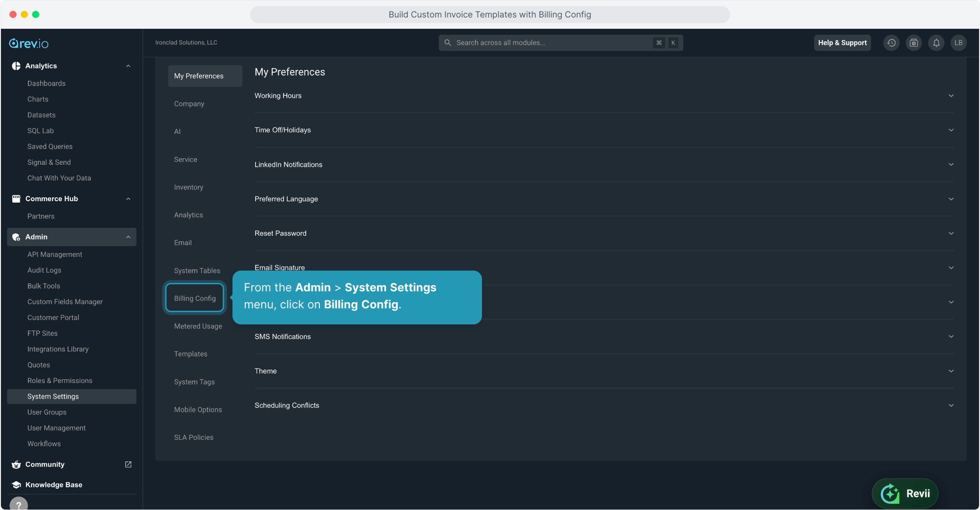Select System Settings in sidebar
The width and height of the screenshot is (980, 510).
pos(72,397)
